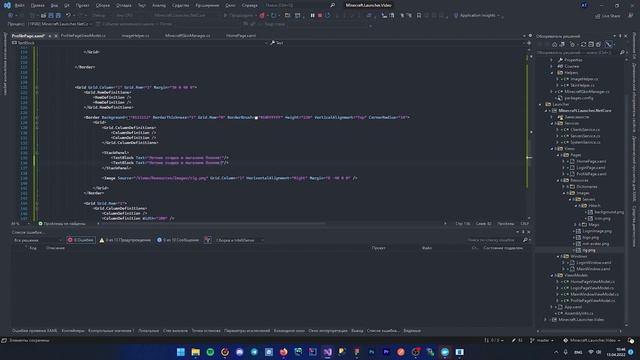Image resolution: width=640 pixels, height=360 pixels.
Task: Toggle the 0 Errors filter button
Action: 81,240
